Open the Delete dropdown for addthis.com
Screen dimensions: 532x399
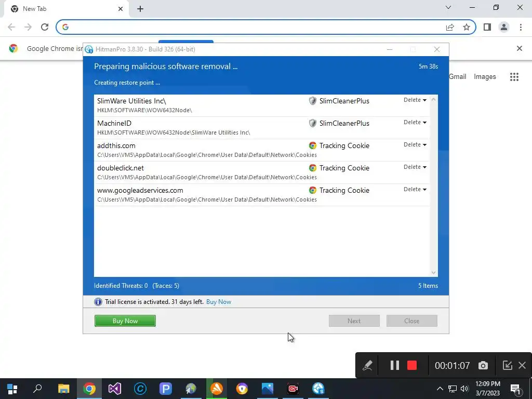tap(415, 145)
